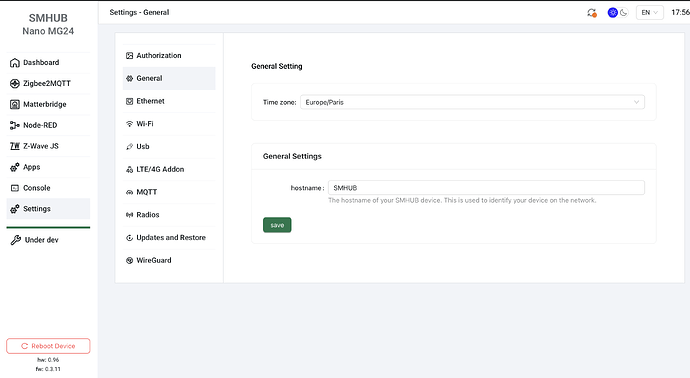
Task: Click the MQTT settings icon
Action: pyautogui.click(x=129, y=192)
